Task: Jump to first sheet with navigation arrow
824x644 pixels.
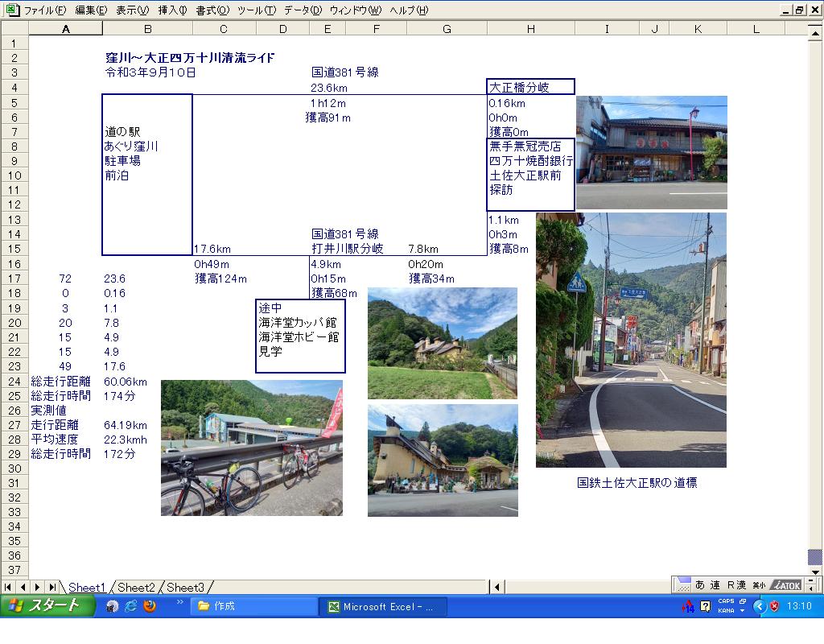Action: click(8, 588)
